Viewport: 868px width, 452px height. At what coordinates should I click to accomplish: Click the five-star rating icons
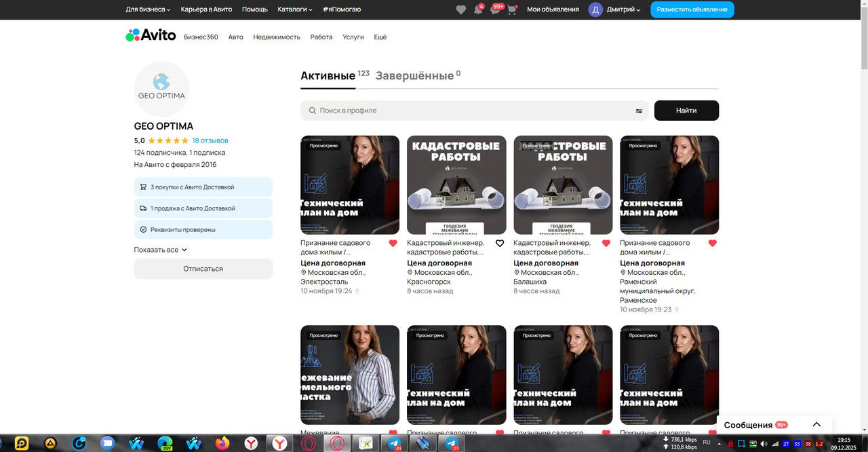[168, 140]
